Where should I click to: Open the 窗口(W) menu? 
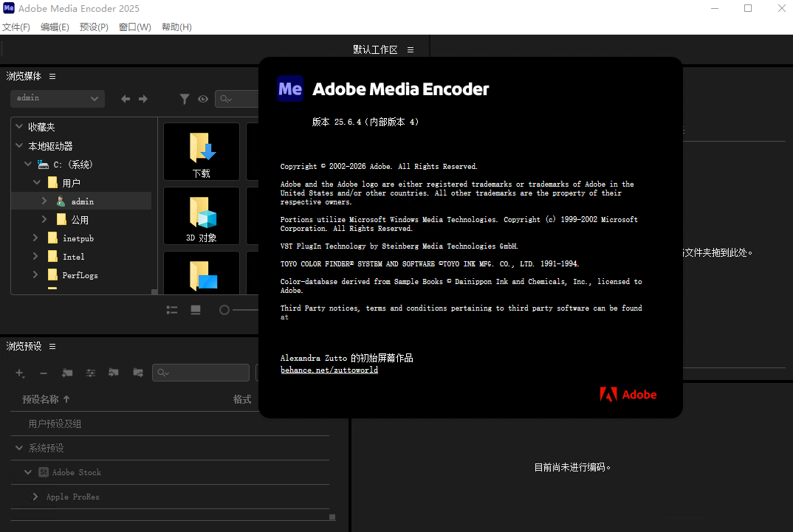coord(134,27)
